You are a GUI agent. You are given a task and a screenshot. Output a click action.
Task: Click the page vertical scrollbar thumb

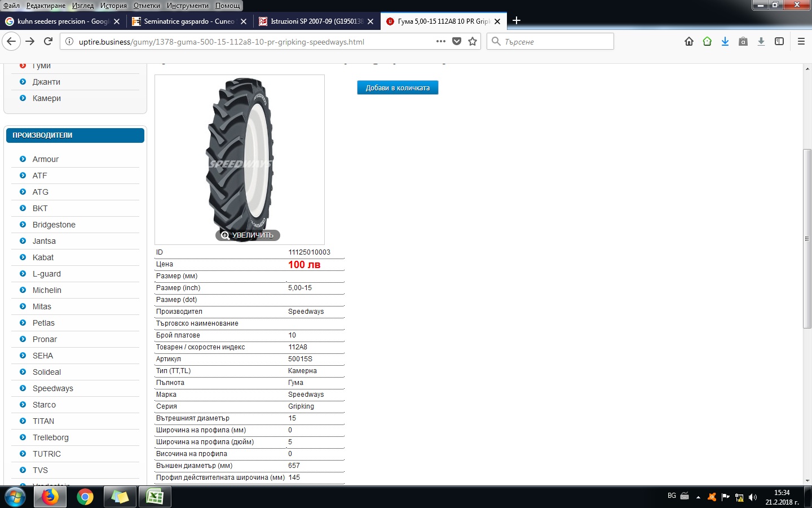click(x=807, y=238)
